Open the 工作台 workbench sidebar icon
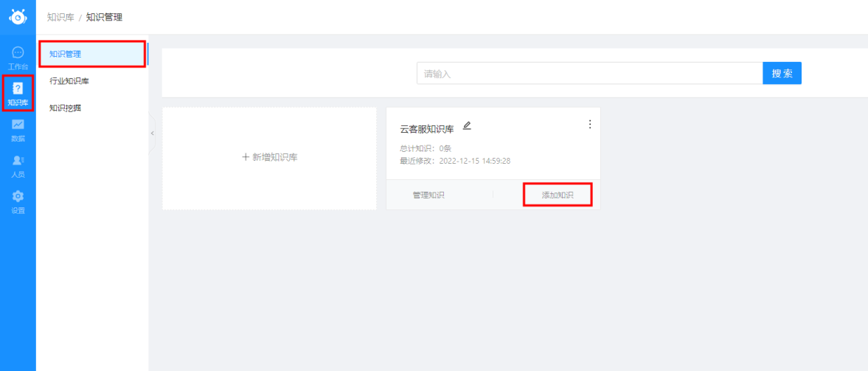868x371 pixels. click(18, 58)
